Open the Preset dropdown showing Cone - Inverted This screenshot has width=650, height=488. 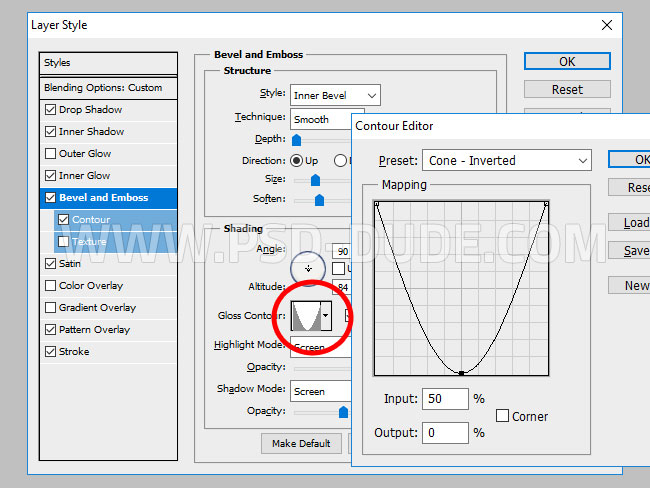click(x=507, y=160)
